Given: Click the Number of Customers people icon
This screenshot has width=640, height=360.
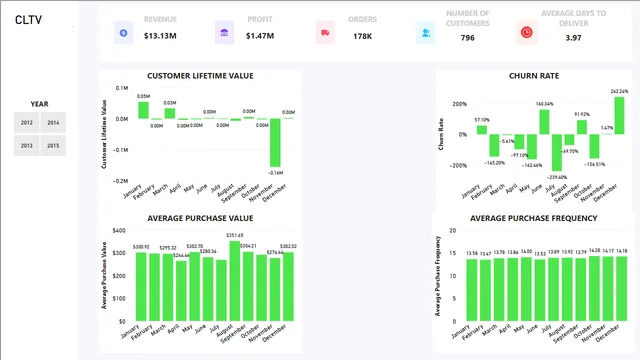Looking at the screenshot, I should 426,33.
